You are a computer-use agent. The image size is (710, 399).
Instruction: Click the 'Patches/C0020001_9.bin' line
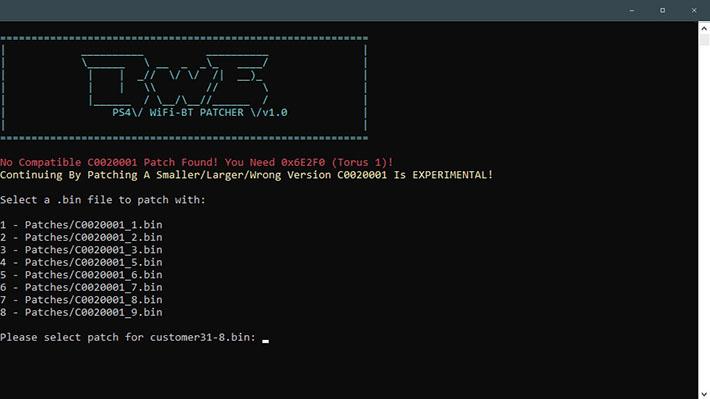81,312
